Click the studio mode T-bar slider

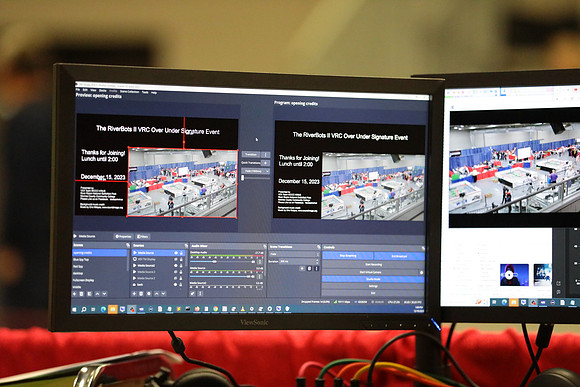243,178
